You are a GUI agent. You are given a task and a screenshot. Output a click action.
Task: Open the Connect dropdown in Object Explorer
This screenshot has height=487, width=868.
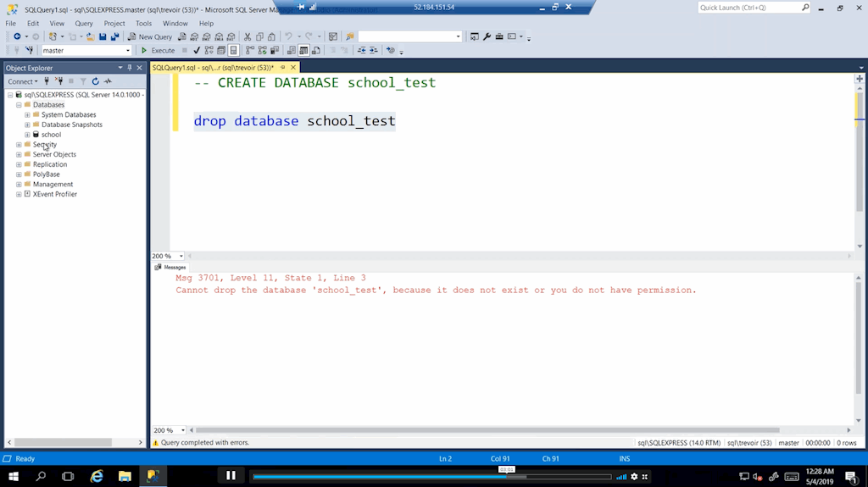point(23,81)
